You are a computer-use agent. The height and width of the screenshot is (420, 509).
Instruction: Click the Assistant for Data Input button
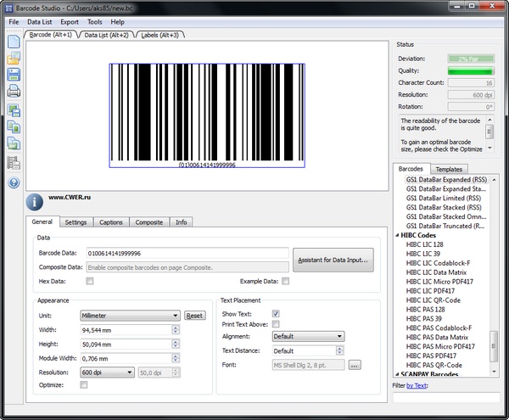coord(333,260)
